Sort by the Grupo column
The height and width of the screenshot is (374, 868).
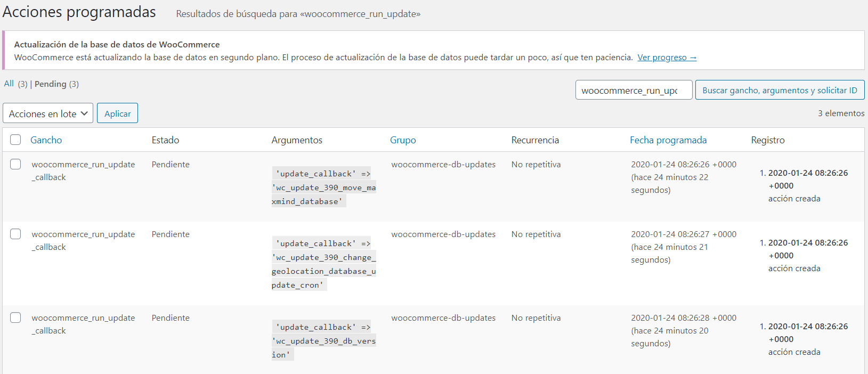pyautogui.click(x=403, y=140)
